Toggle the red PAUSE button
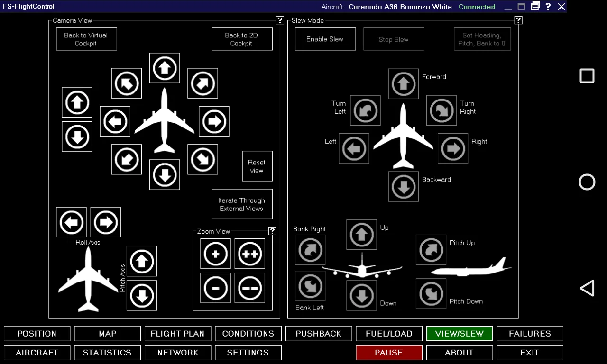This screenshot has width=607, height=364. pyautogui.click(x=389, y=353)
